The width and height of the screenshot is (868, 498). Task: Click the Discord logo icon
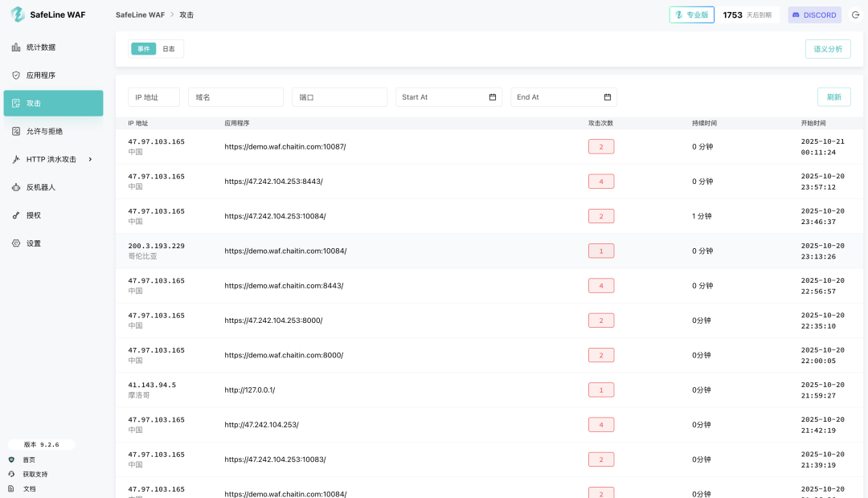click(796, 15)
